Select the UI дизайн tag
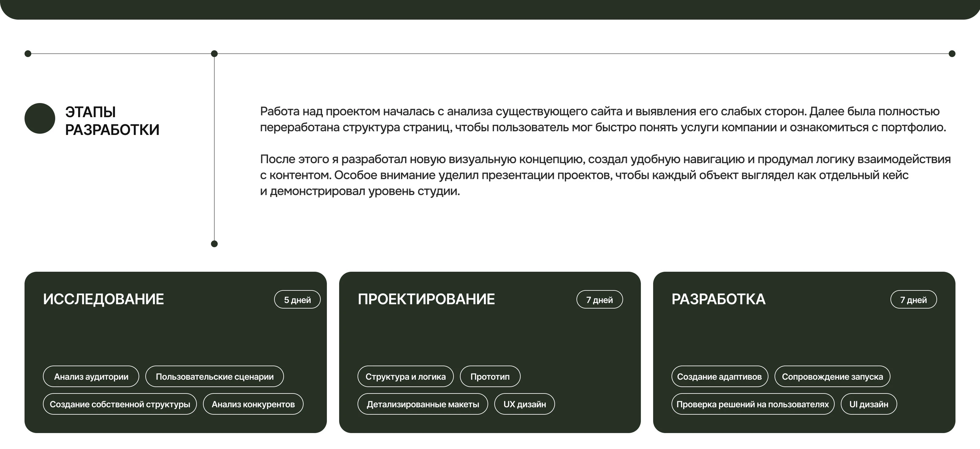The width and height of the screenshot is (980, 449). click(x=868, y=404)
